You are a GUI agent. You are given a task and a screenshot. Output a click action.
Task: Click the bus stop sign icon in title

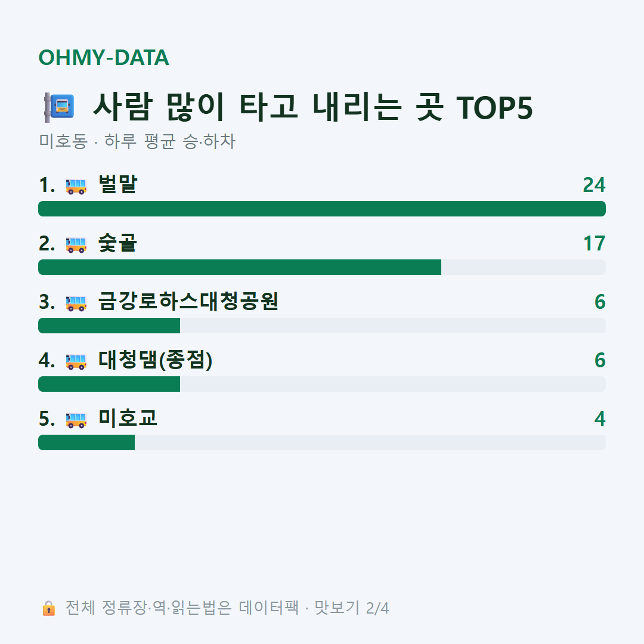point(59,107)
